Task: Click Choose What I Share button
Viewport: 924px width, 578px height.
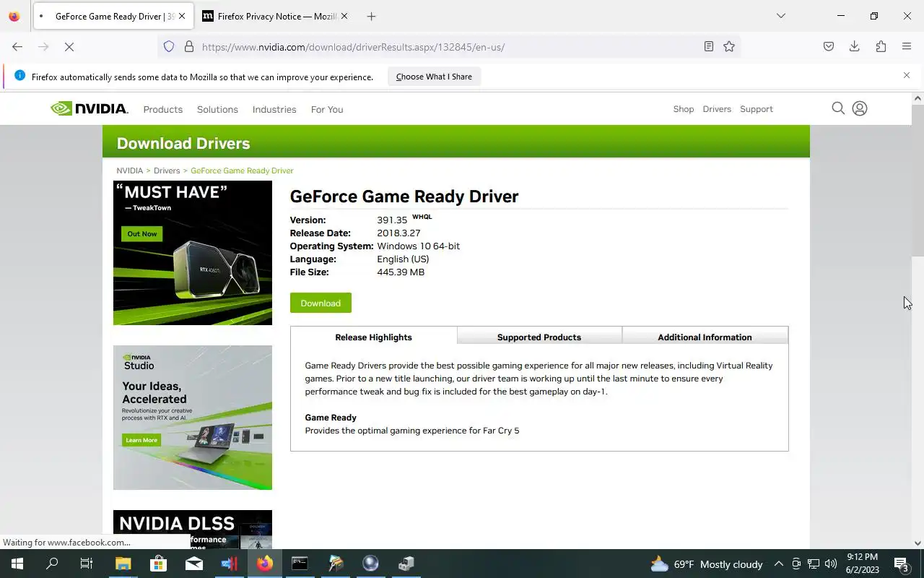Action: tap(434, 77)
